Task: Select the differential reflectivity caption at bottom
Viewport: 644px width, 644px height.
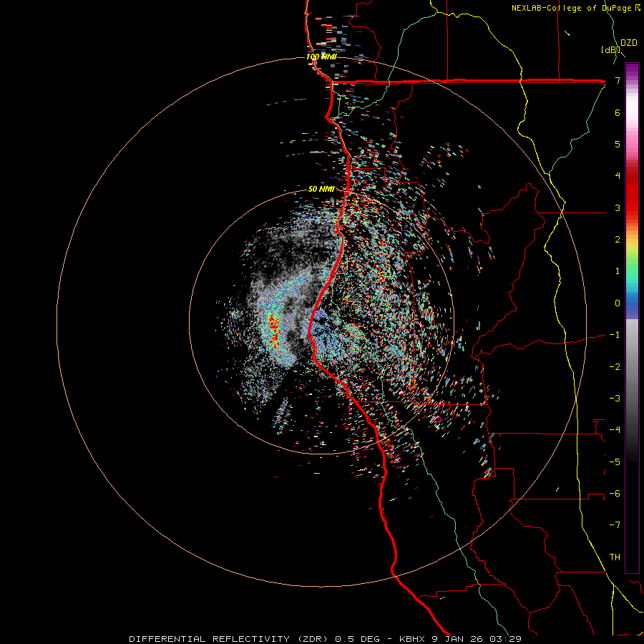Action: click(x=325, y=639)
